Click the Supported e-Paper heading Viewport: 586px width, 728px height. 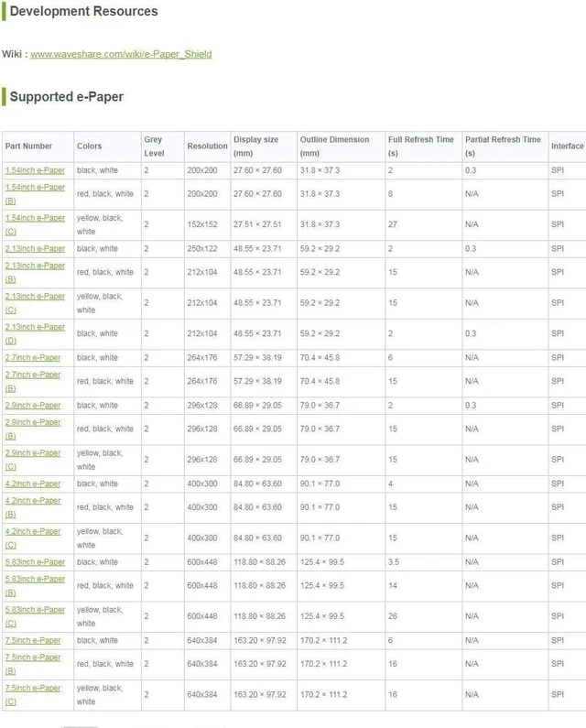point(67,96)
